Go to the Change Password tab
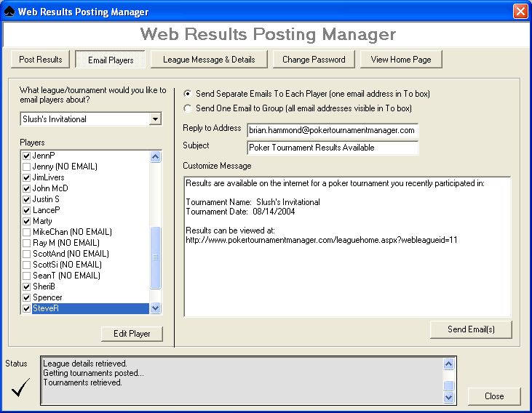The width and height of the screenshot is (532, 413). click(x=314, y=60)
